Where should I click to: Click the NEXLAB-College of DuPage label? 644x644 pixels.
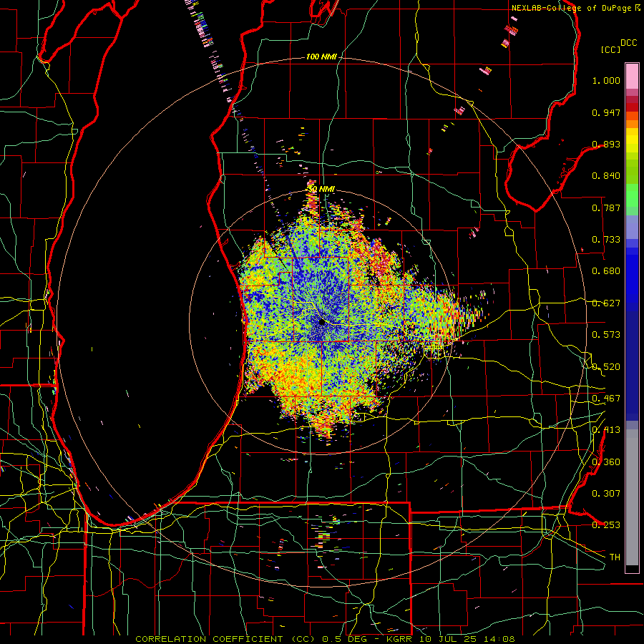coord(571,8)
